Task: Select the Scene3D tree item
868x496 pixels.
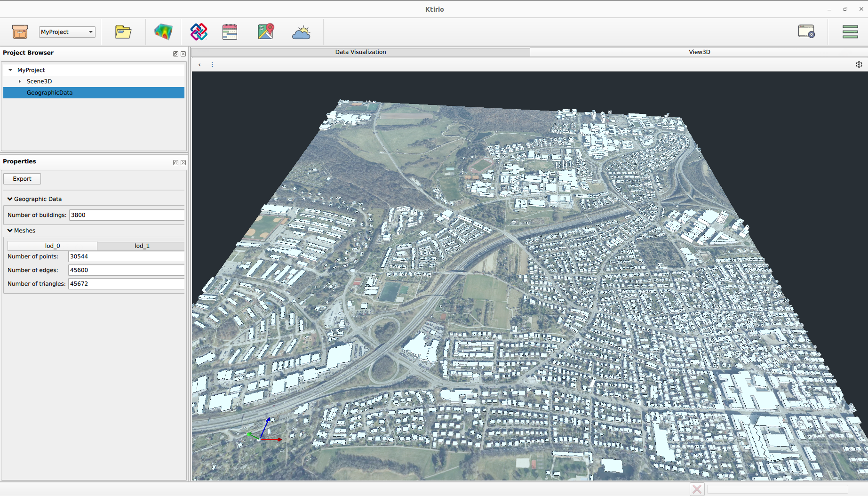Action: 39,81
